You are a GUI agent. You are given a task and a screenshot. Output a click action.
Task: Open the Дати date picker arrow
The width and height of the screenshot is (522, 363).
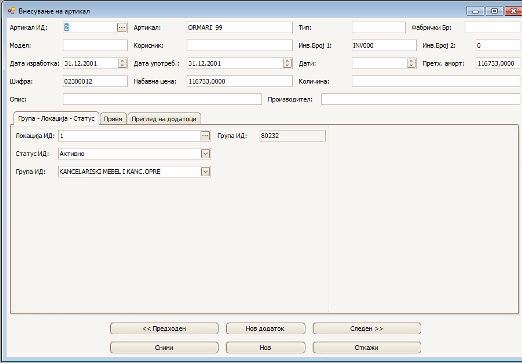[x=411, y=63]
